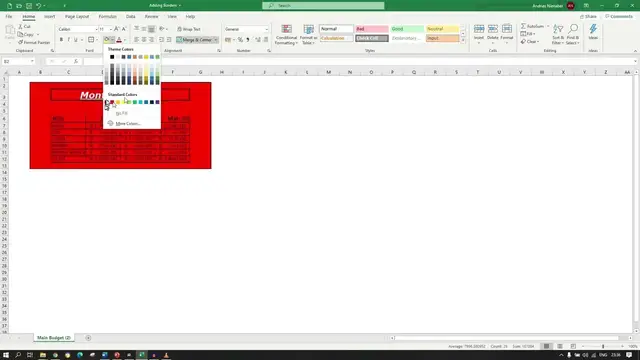Click Increase Decimal icon

pos(258,40)
